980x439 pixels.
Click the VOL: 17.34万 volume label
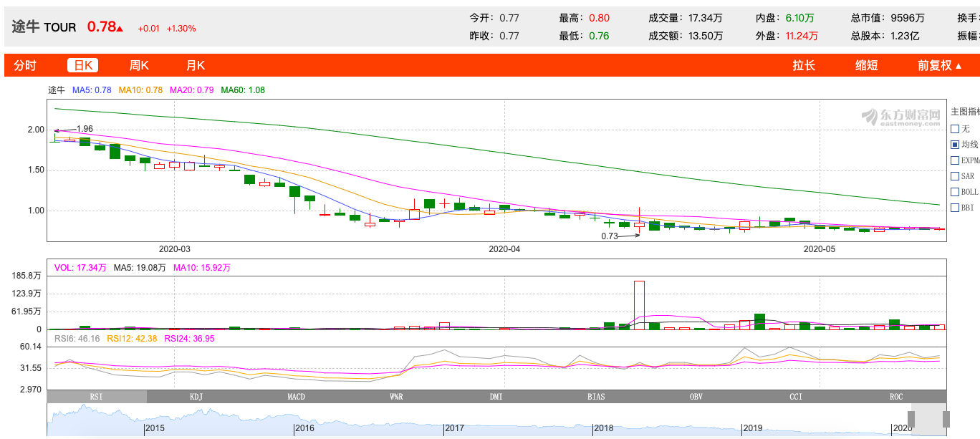coord(80,268)
